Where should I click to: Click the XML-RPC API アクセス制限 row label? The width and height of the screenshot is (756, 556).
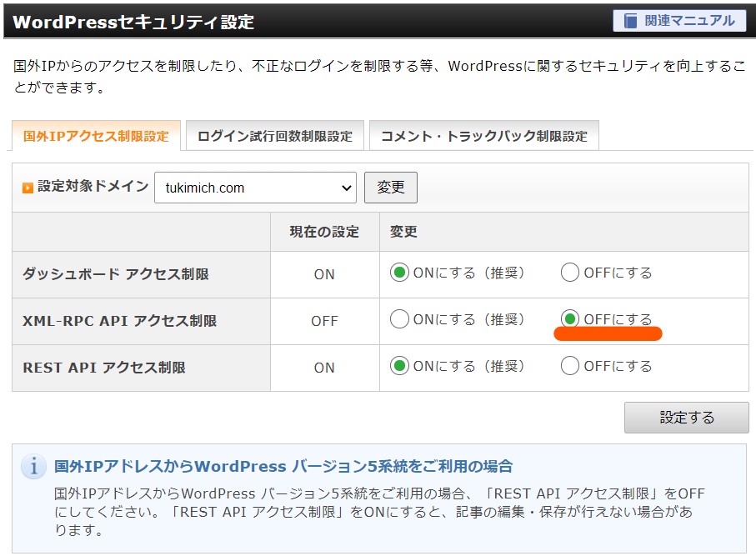pos(119,321)
